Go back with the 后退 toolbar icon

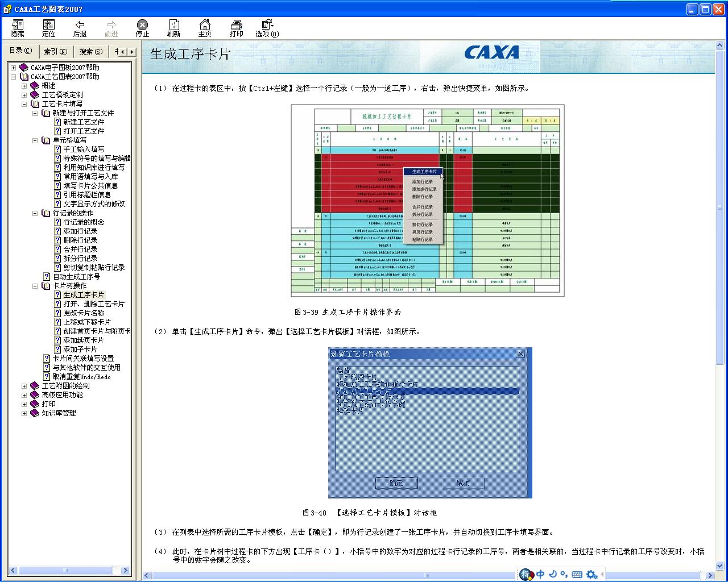click(80, 24)
